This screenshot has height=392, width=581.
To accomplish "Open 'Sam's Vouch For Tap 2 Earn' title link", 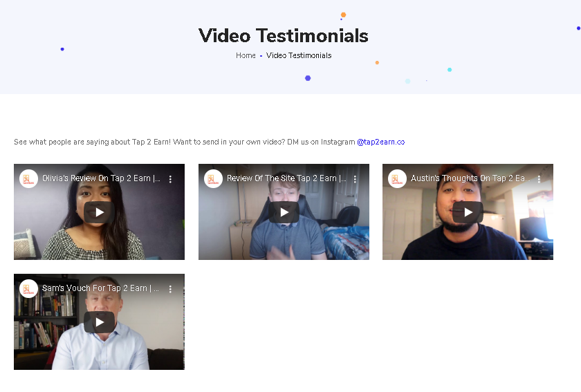I will (x=100, y=288).
